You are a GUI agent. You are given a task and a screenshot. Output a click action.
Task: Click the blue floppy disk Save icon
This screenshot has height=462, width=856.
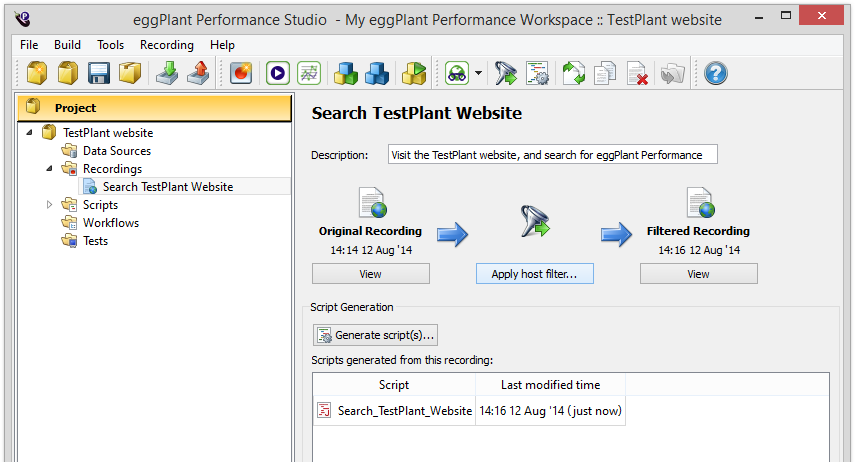[98, 73]
